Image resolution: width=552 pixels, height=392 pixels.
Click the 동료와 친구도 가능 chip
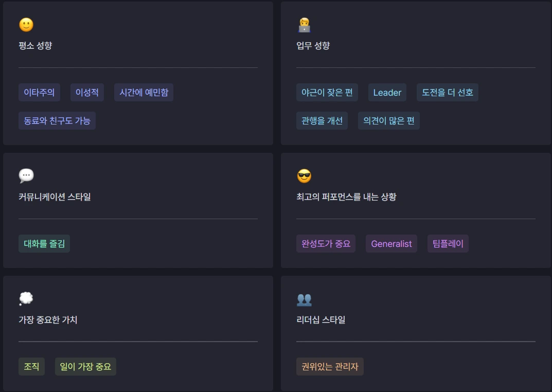57,120
